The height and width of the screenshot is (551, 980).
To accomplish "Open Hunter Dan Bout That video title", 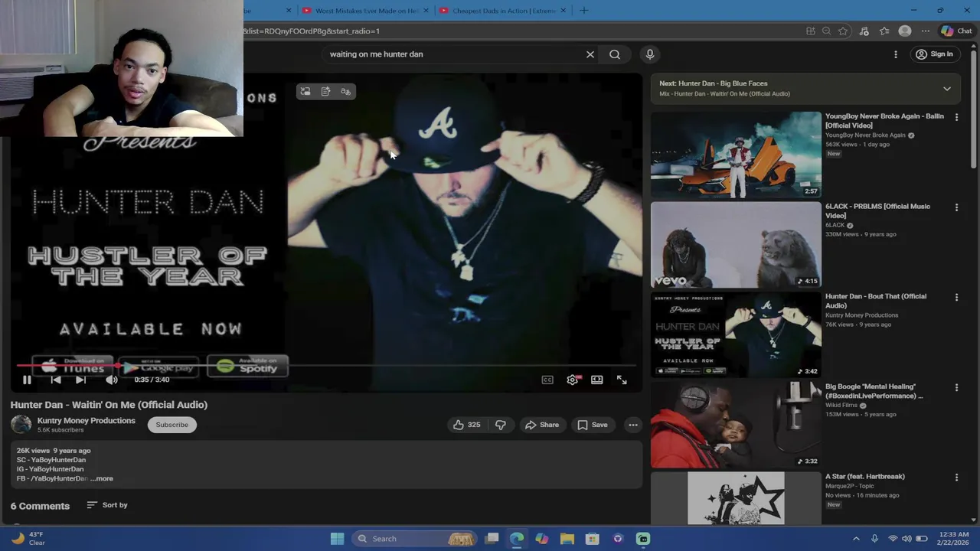I will click(x=876, y=301).
